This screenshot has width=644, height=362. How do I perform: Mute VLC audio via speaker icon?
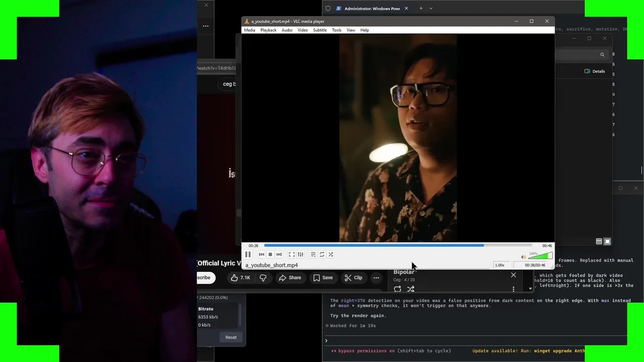523,257
